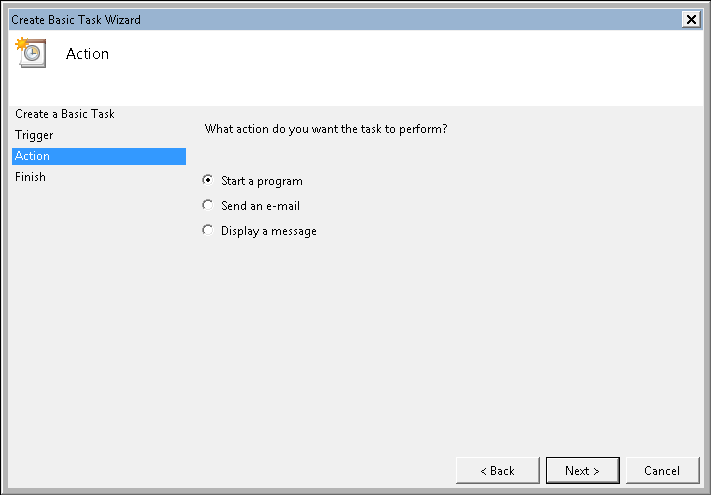Click the "Start a program" label text
The image size is (711, 495).
[x=262, y=181]
